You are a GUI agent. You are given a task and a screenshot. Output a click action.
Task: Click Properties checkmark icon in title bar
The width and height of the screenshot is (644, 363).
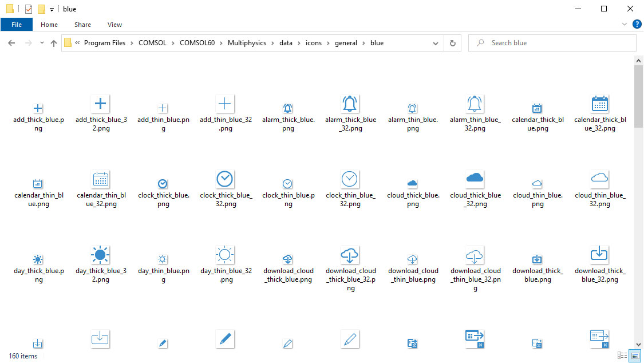(29, 9)
